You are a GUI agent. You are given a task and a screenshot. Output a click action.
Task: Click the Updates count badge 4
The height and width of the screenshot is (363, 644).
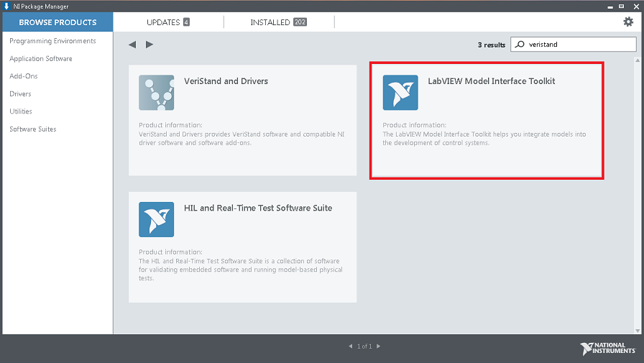[x=186, y=22]
